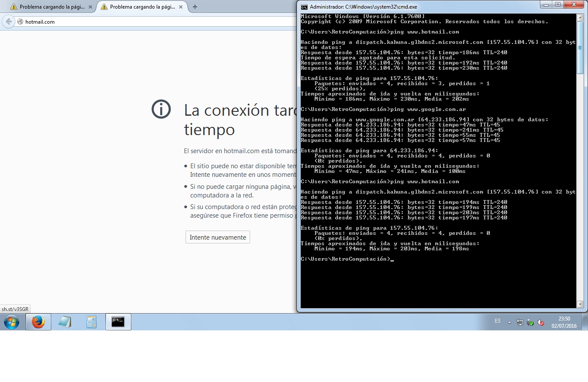Click 'Media = 198ms' statistics line
The image size is (588, 382).
(x=392, y=249)
